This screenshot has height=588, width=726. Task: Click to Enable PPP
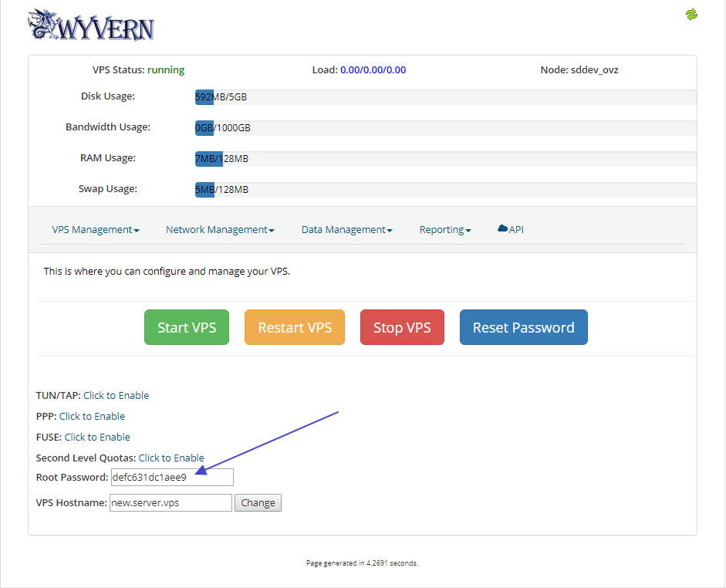pyautogui.click(x=92, y=416)
